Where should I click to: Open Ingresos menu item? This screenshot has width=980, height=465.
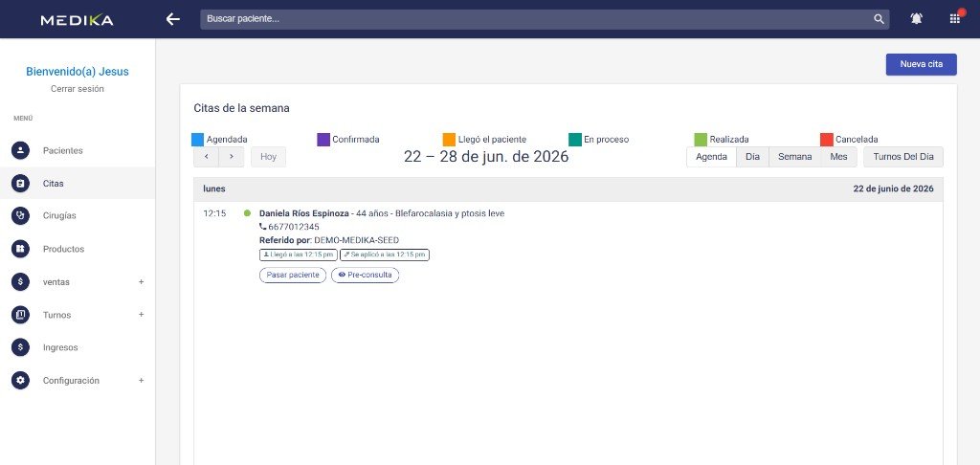(78, 347)
